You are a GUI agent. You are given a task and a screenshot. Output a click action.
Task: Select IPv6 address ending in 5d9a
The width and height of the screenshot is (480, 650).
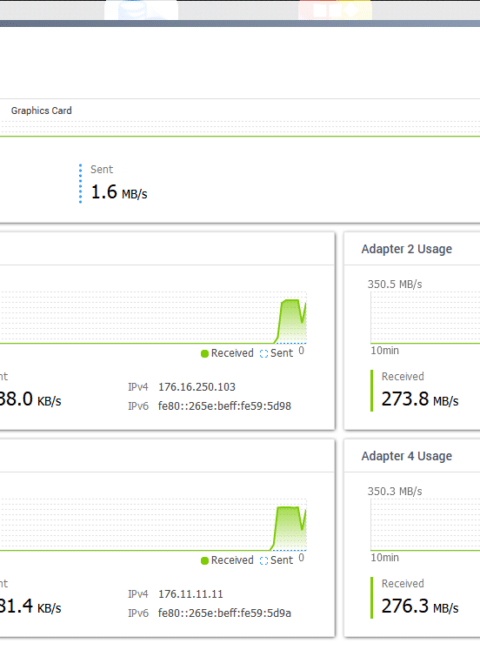tap(225, 613)
